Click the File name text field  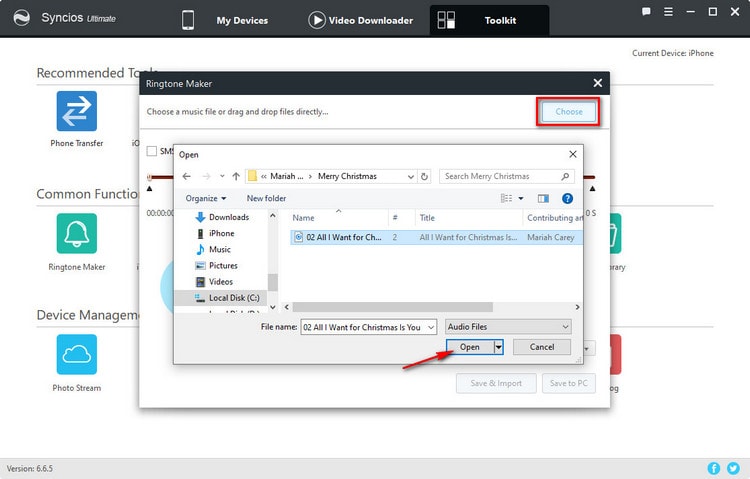click(x=364, y=327)
